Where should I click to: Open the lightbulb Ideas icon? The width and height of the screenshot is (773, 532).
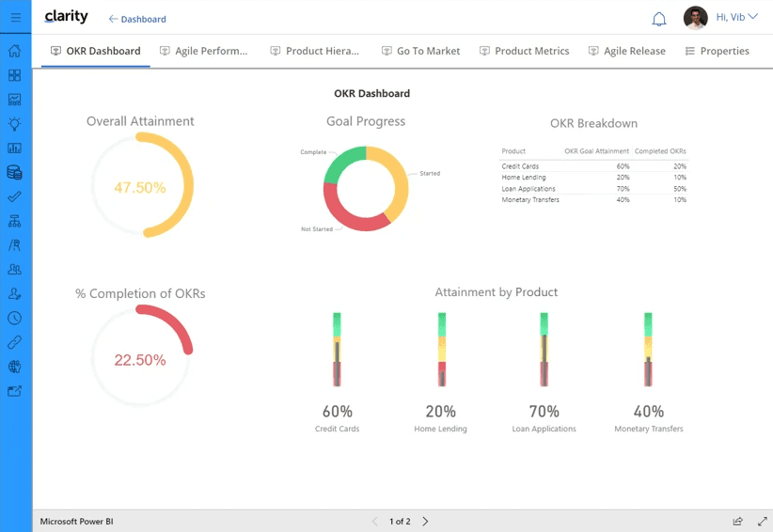click(15, 124)
